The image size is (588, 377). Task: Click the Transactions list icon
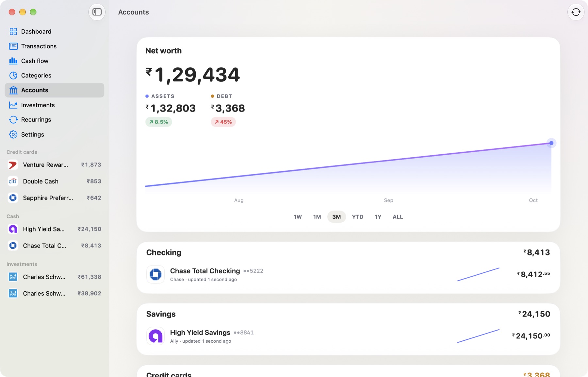tap(13, 46)
